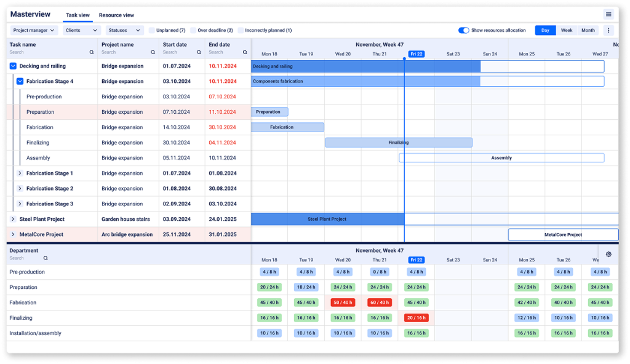Screen dimensions: 630x364
Task: Collapse the Fabrication Stage 4 task
Action: 19,81
